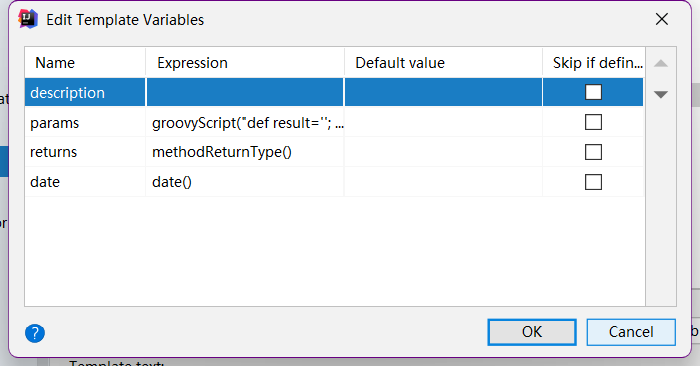The height and width of the screenshot is (366, 700).
Task: Select the returns variable name cell
Action: [x=85, y=152]
